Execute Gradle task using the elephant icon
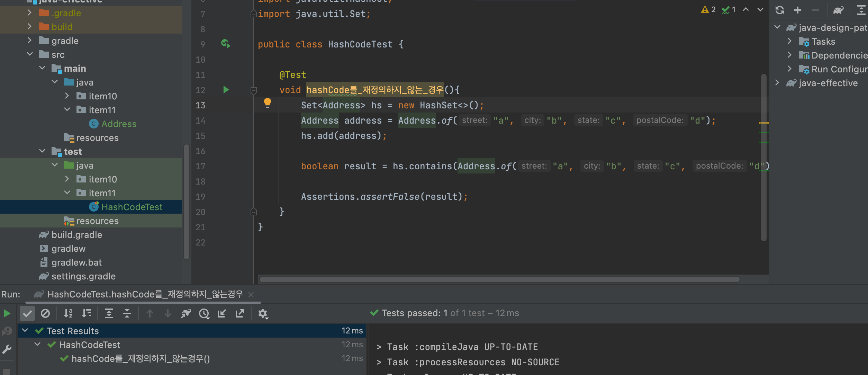Viewport: 868px width, 375px height. click(838, 10)
